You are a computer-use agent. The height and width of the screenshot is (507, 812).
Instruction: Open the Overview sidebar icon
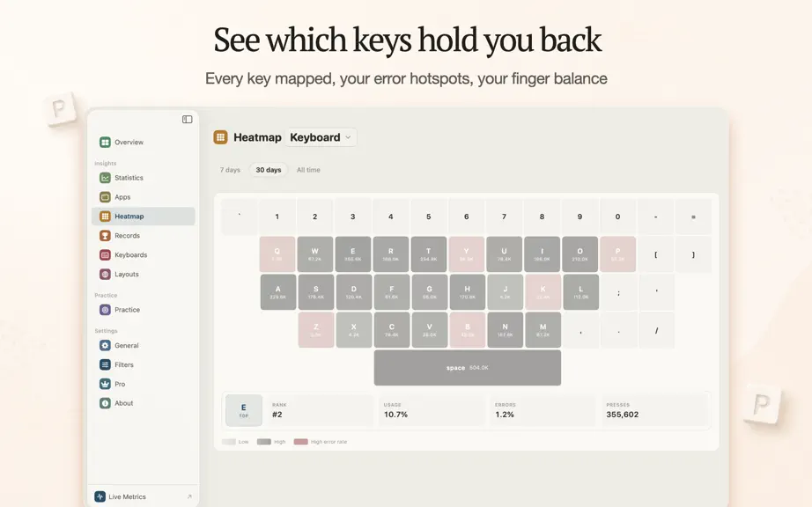coord(105,142)
